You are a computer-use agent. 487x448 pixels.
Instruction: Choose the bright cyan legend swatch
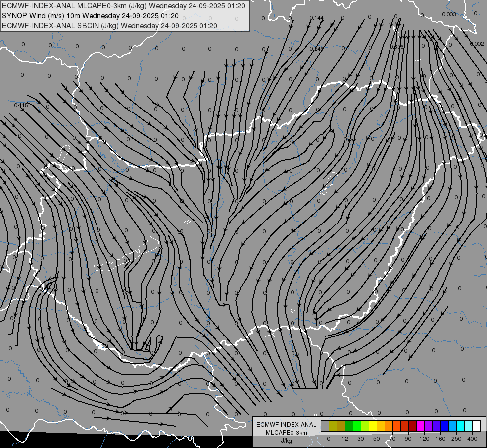coord(461,426)
